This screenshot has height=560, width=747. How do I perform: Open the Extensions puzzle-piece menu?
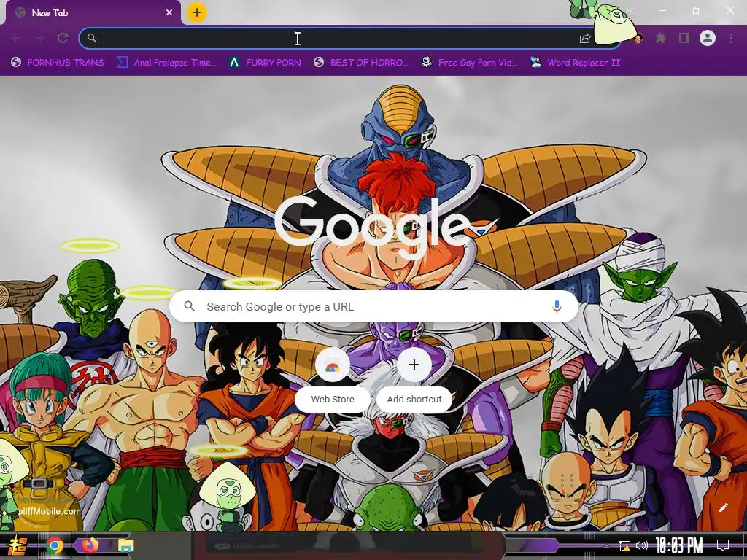(660, 38)
